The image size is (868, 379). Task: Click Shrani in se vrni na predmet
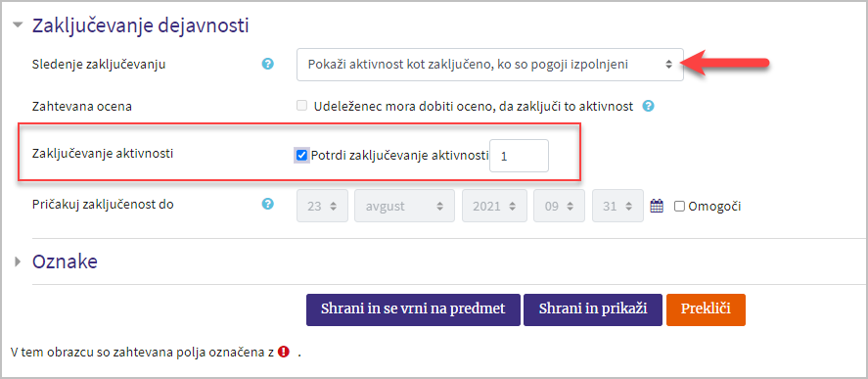(413, 309)
